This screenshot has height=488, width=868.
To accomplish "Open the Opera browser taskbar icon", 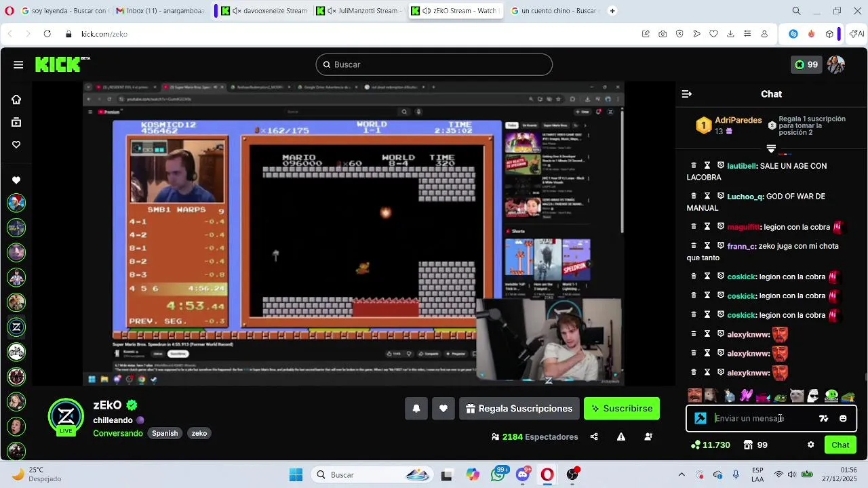I will coord(547,474).
